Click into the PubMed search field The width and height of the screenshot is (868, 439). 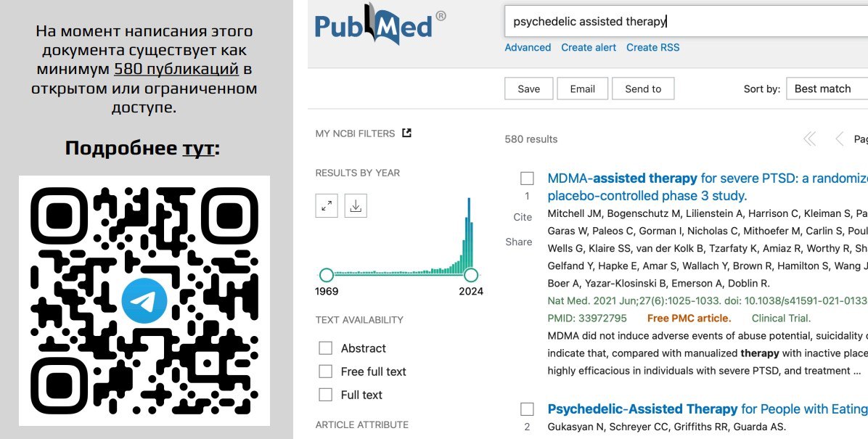(687, 22)
